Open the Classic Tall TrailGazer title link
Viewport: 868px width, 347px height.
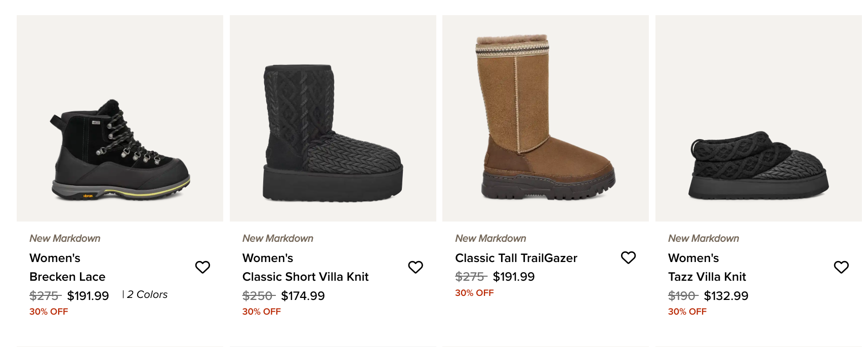click(516, 258)
